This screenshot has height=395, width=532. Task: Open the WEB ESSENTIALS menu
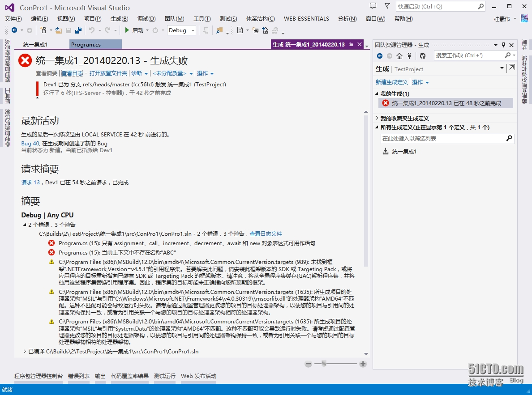click(x=306, y=19)
